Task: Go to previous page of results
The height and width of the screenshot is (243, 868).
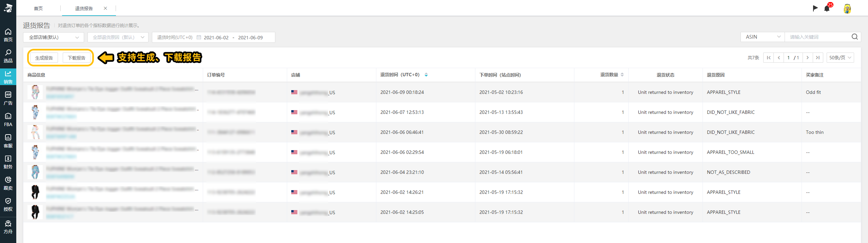Action: pyautogui.click(x=779, y=58)
